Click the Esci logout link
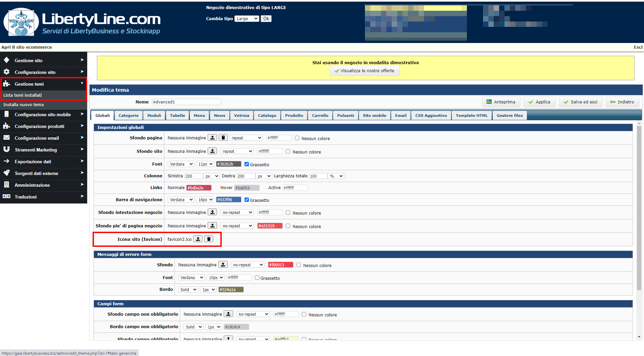 (638, 47)
